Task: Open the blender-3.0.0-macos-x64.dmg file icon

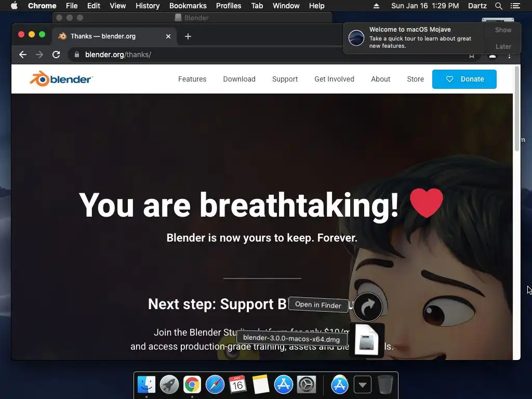Action: [366, 340]
